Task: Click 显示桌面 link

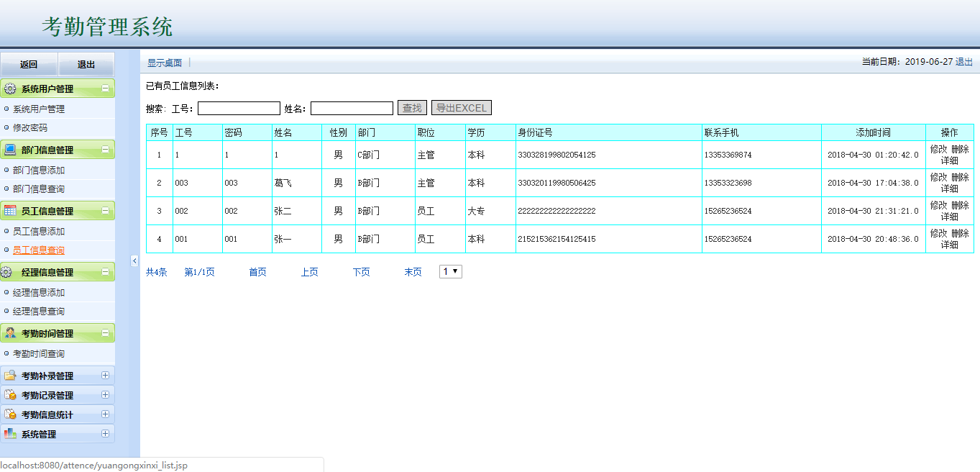Action: point(165,63)
